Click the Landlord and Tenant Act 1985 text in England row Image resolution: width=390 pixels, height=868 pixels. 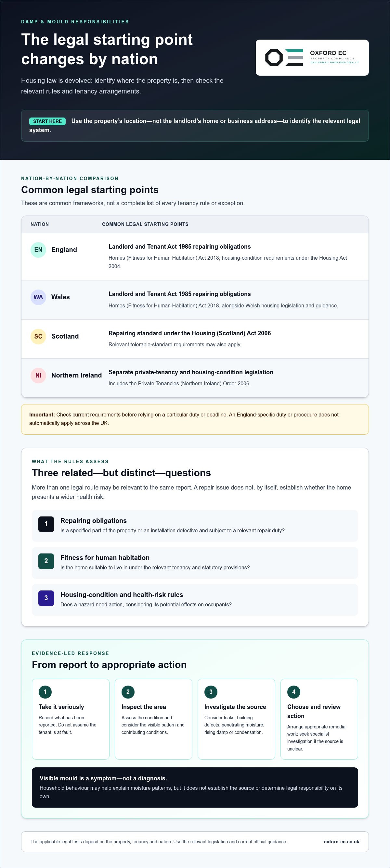(179, 247)
